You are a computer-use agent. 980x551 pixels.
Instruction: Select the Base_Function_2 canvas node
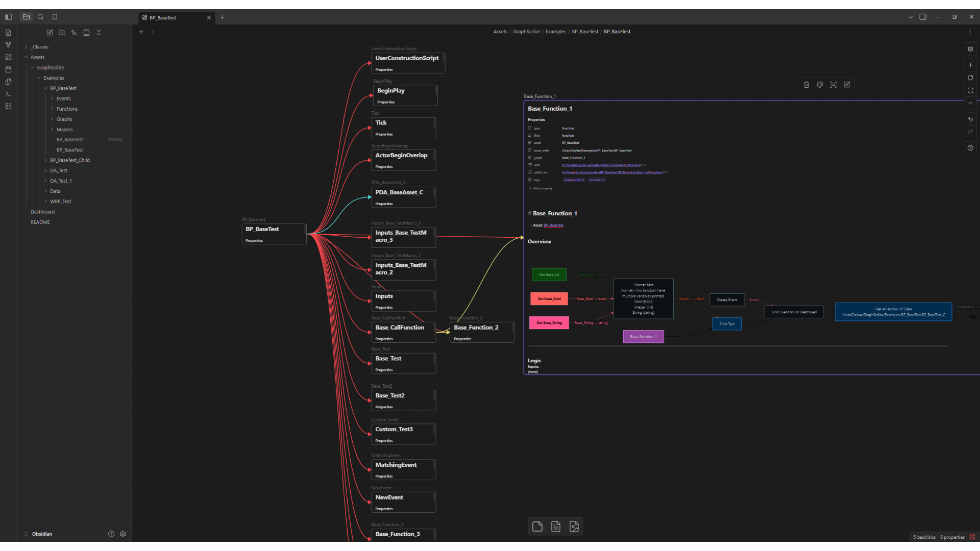click(x=482, y=332)
